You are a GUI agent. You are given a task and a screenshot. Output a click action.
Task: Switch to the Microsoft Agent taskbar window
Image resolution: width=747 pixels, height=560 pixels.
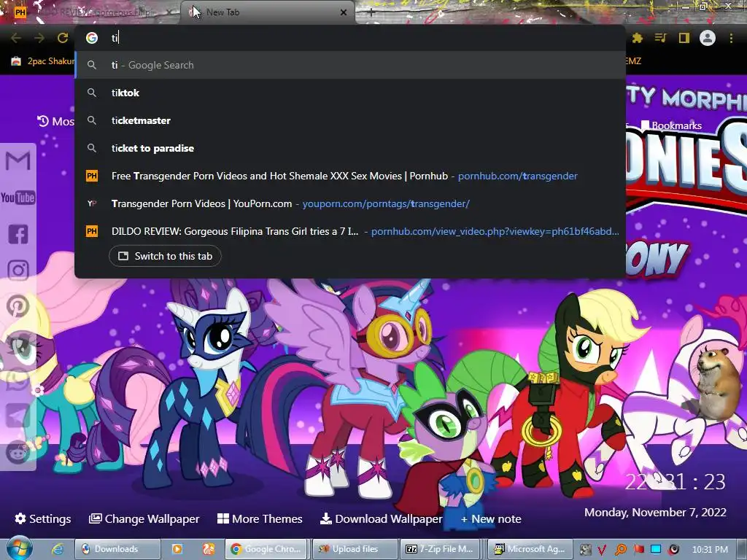coord(530,549)
